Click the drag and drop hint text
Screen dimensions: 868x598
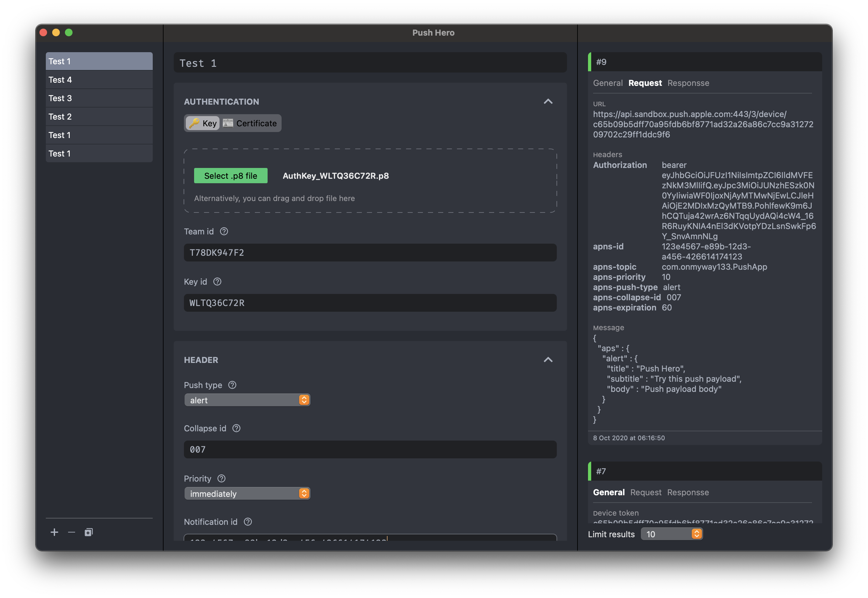(x=274, y=198)
